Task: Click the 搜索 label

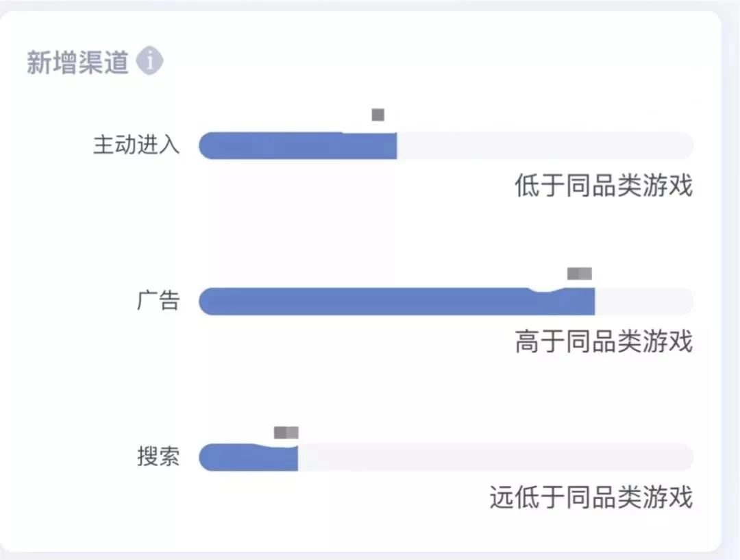Action: click(x=158, y=456)
